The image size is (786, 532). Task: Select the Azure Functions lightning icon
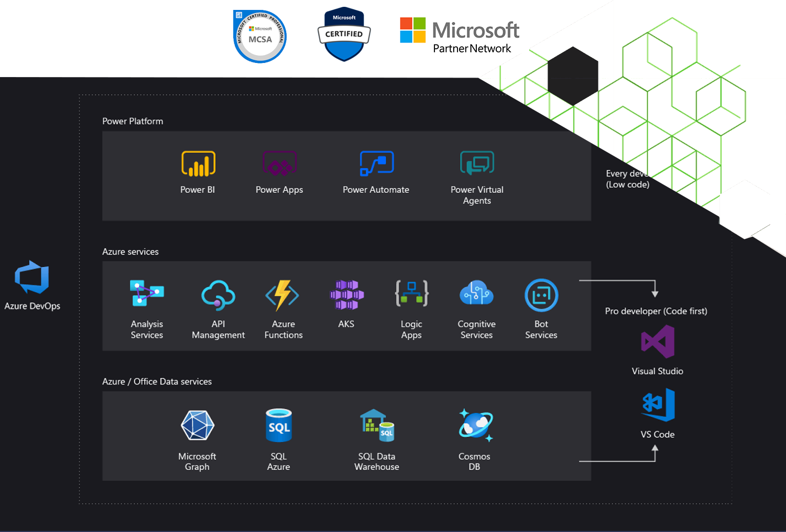pos(282,295)
